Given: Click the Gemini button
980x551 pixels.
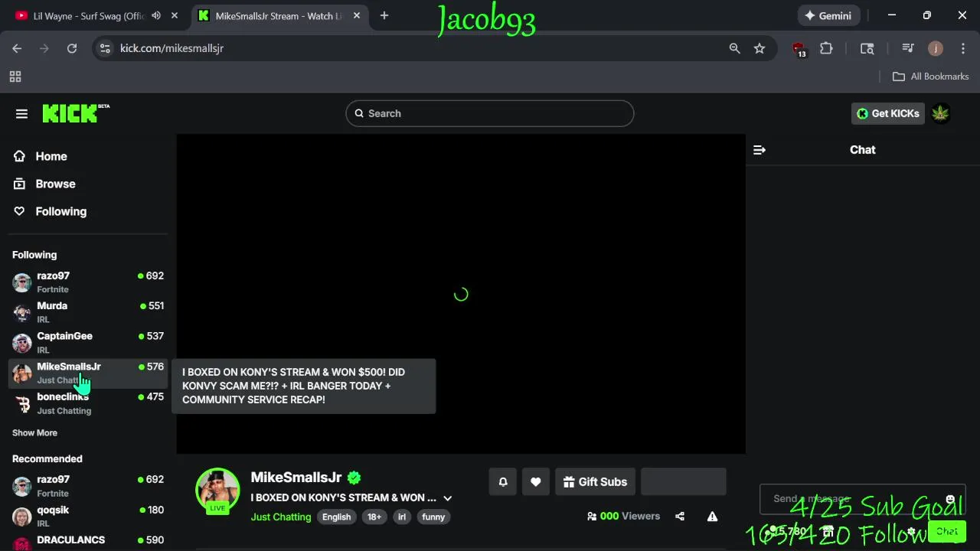Looking at the screenshot, I should coord(828,15).
